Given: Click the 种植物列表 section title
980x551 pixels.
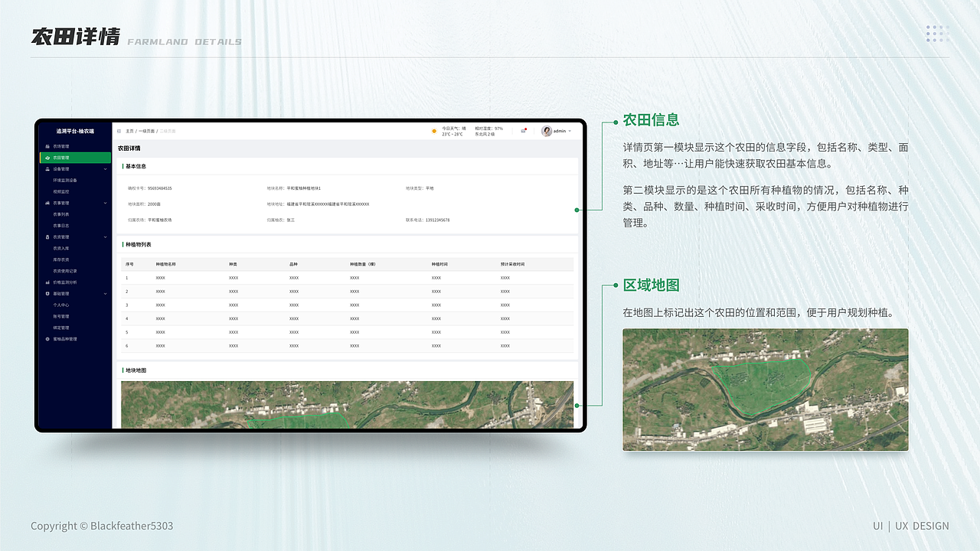Looking at the screenshot, I should click(139, 245).
